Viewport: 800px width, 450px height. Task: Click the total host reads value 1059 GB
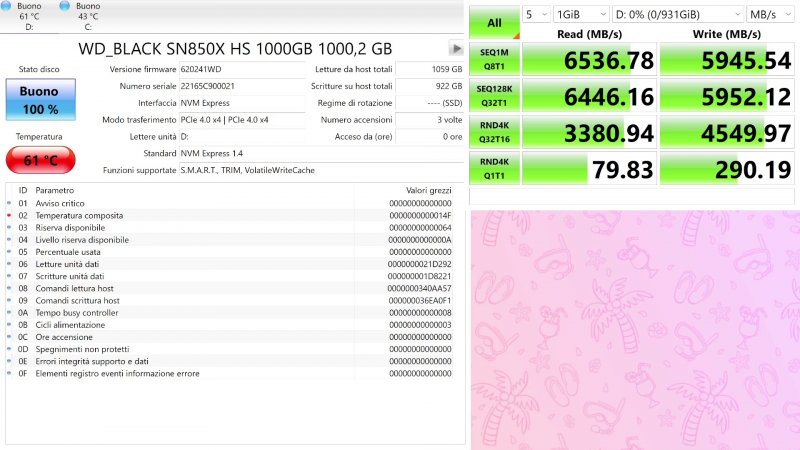click(x=429, y=69)
